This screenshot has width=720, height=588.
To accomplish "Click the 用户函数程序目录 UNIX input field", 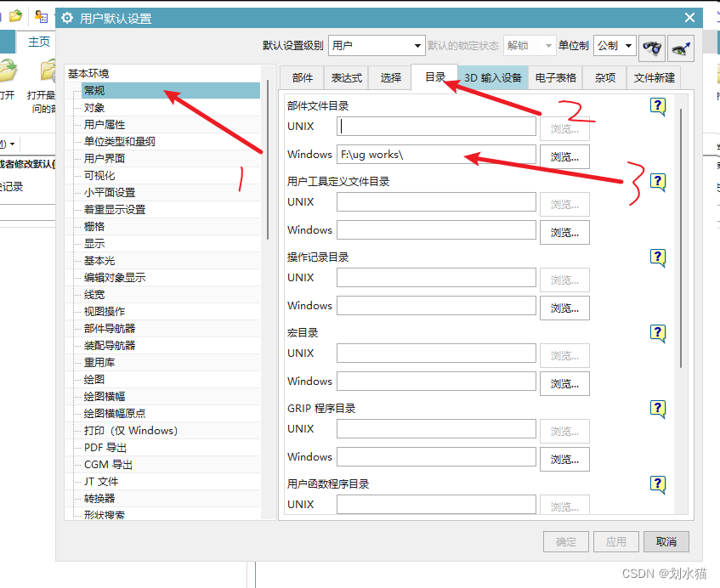I will click(436, 505).
